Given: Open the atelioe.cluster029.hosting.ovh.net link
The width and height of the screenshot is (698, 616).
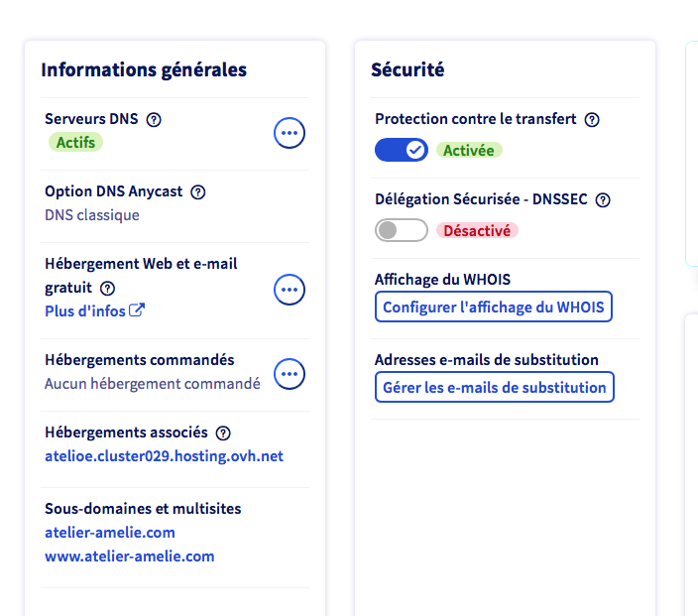Looking at the screenshot, I should (x=164, y=456).
